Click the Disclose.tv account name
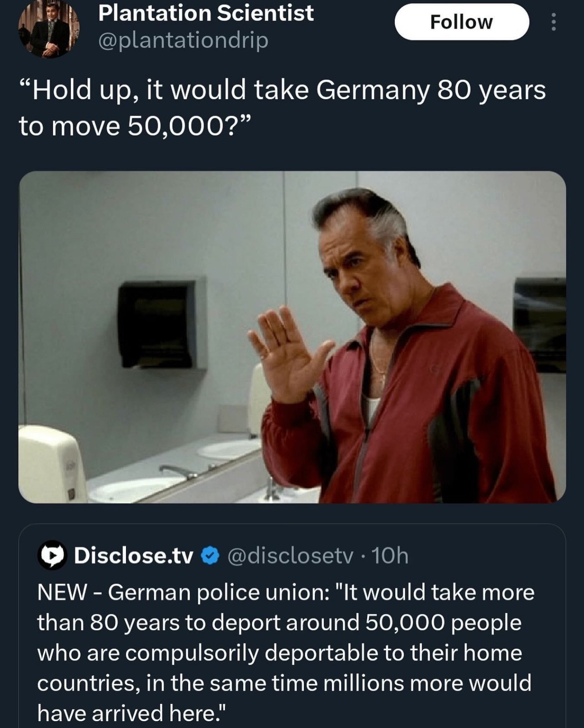 coord(134,556)
